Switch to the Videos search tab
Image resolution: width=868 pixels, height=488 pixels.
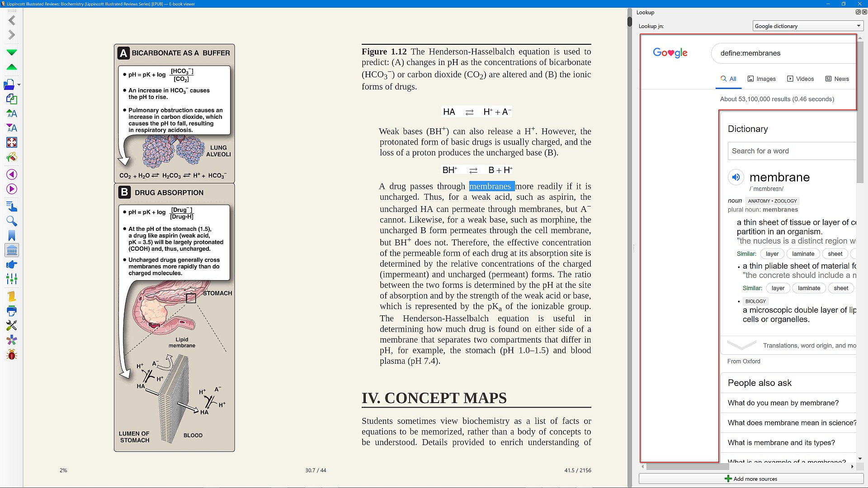point(800,79)
